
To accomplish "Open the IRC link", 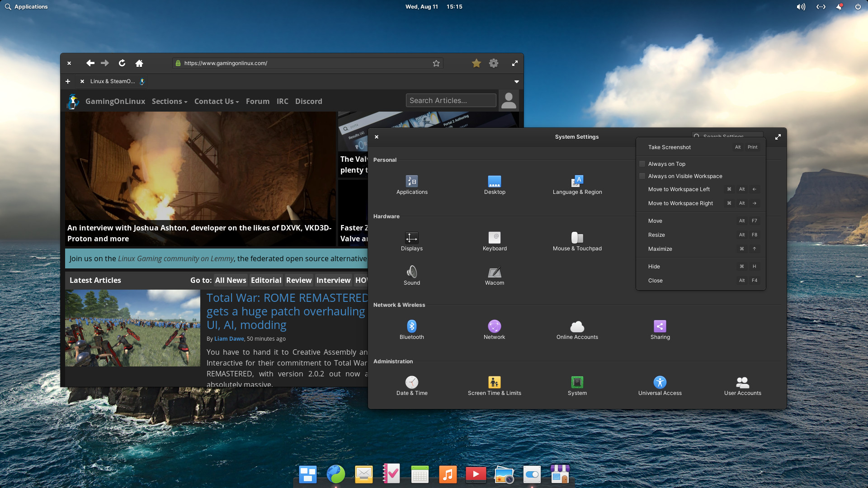I will click(x=282, y=101).
